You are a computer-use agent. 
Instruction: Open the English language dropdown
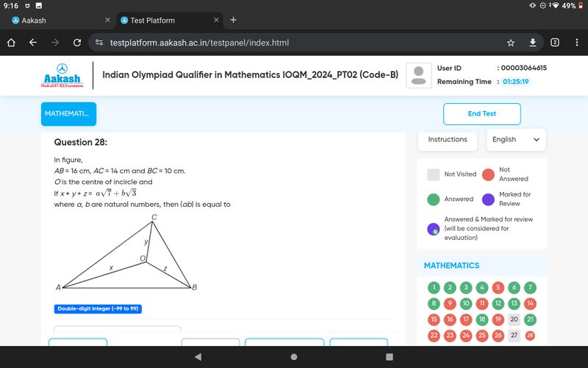coord(515,140)
